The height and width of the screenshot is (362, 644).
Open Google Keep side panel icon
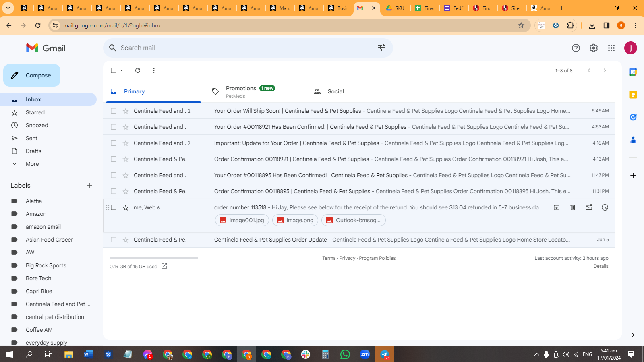tap(633, 95)
